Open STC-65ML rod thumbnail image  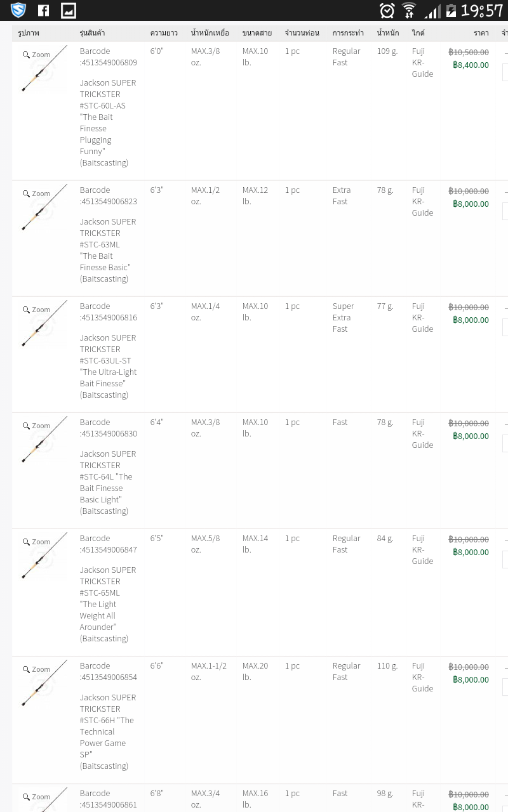point(44,556)
